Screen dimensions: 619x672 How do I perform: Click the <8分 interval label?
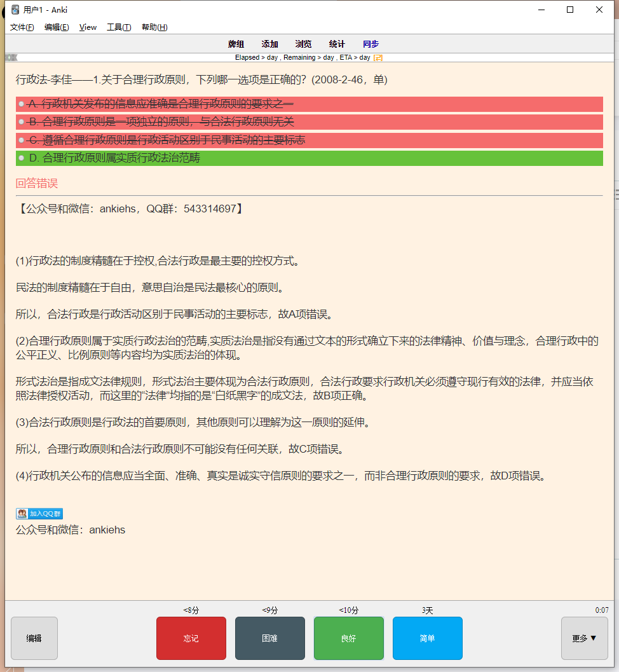tap(191, 610)
